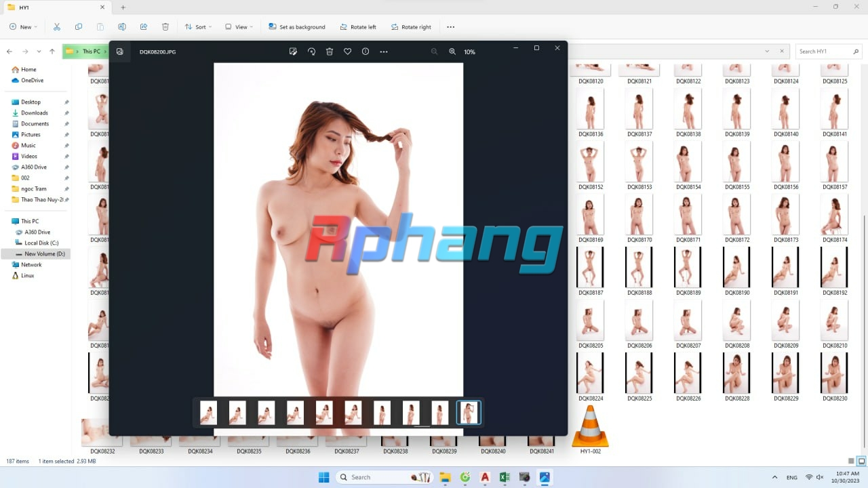Add a new File Explorer tab
The image size is (868, 488).
click(x=123, y=7)
